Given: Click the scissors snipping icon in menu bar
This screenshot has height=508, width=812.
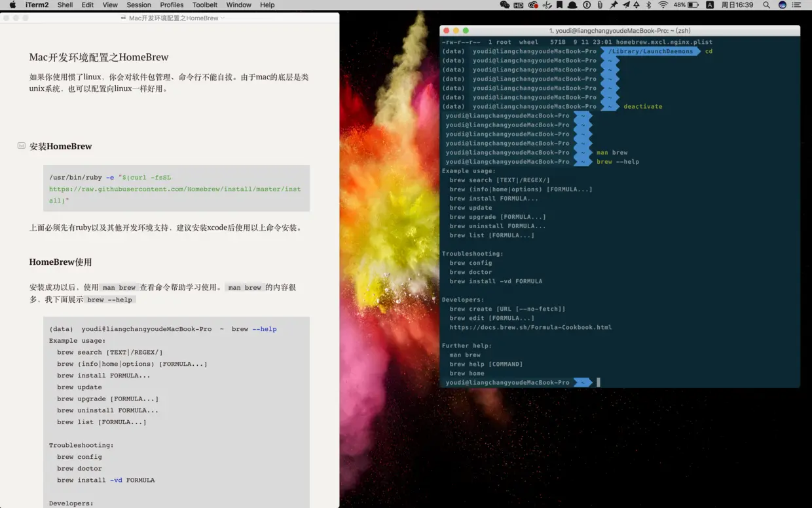Looking at the screenshot, I should point(547,5).
